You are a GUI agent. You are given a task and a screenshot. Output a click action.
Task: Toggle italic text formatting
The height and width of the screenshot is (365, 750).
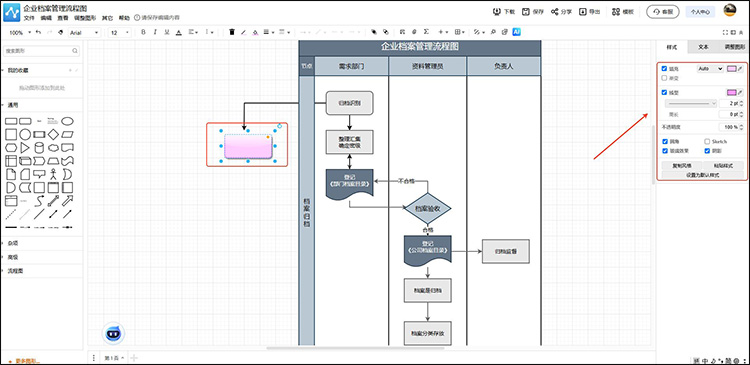[x=155, y=32]
